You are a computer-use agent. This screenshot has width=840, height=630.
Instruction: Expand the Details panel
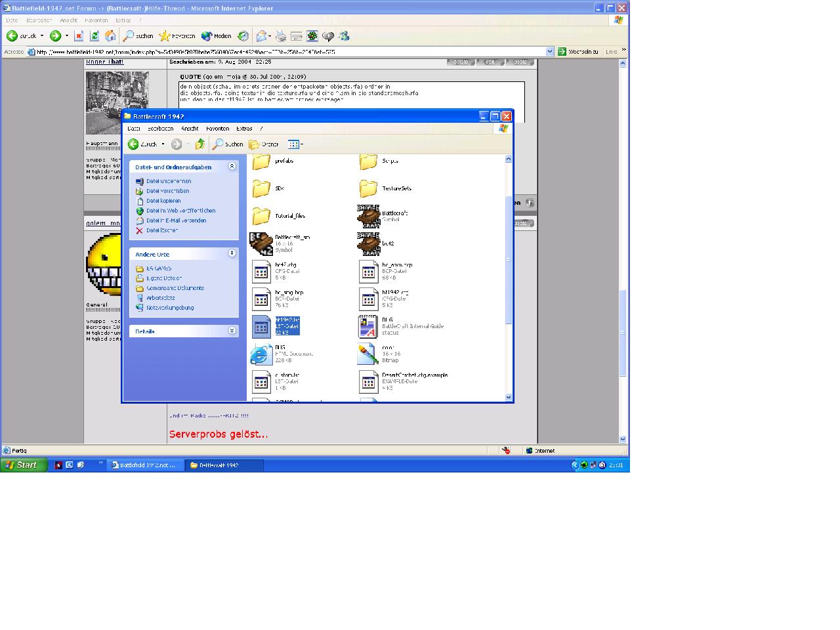[x=232, y=331]
